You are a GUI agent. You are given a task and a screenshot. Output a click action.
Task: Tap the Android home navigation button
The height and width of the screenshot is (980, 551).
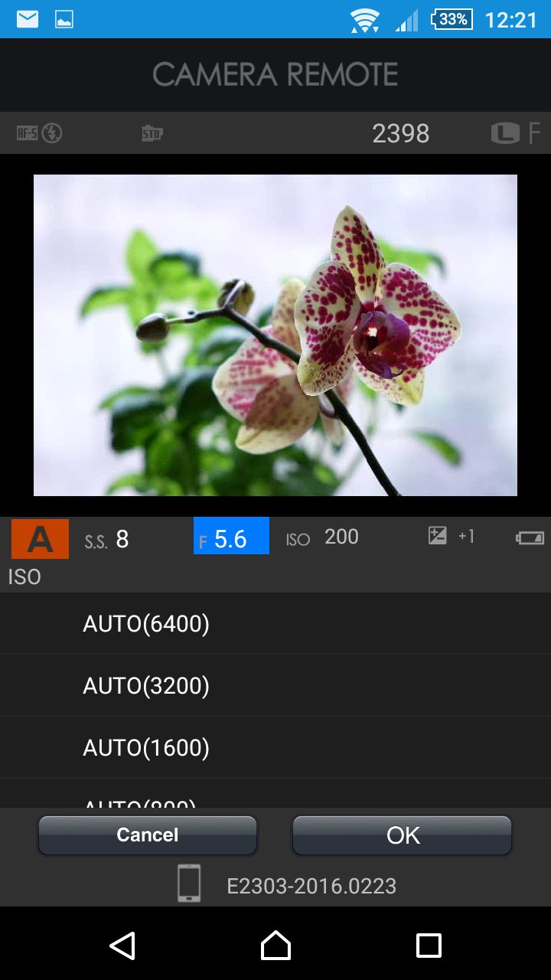click(275, 946)
